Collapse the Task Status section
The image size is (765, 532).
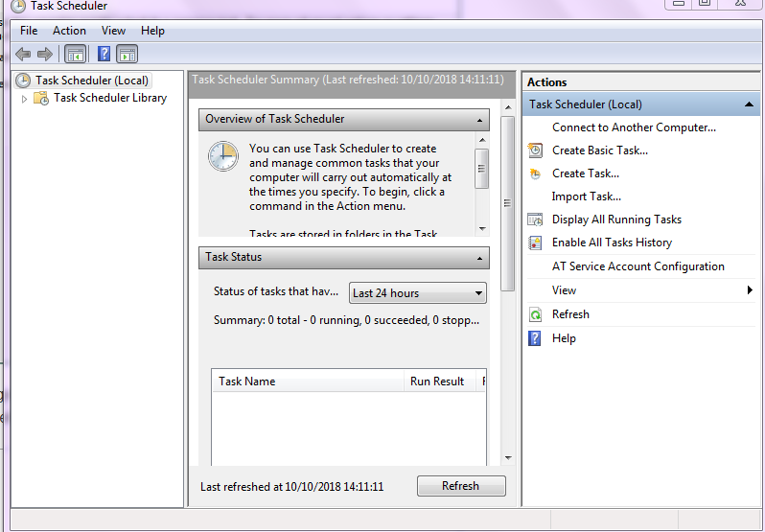(479, 258)
